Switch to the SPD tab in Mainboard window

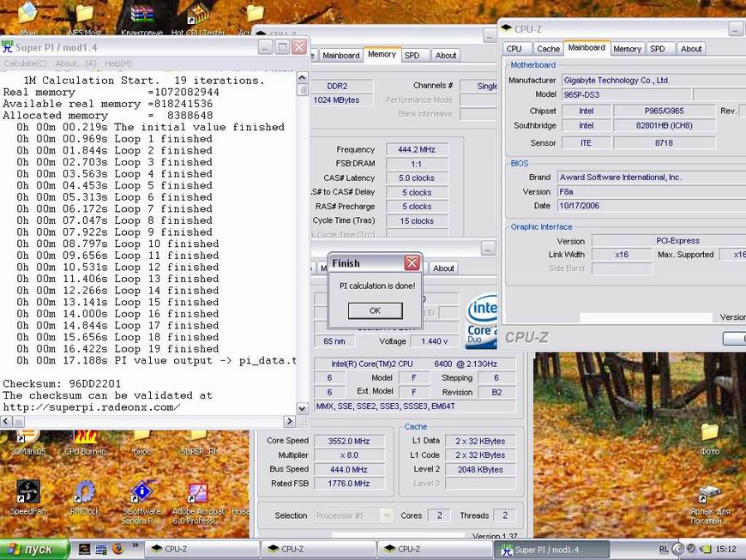(658, 49)
